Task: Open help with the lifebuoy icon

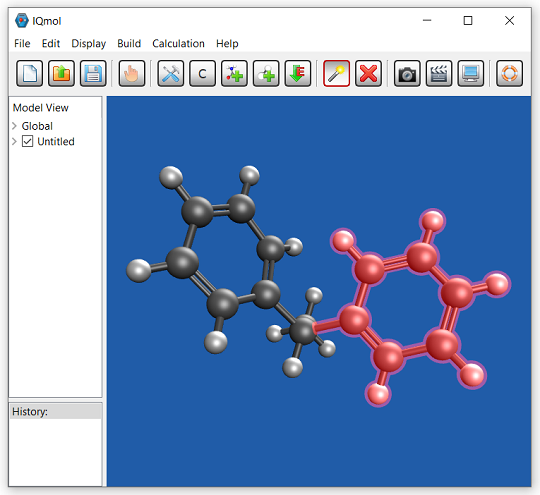Action: [x=509, y=73]
